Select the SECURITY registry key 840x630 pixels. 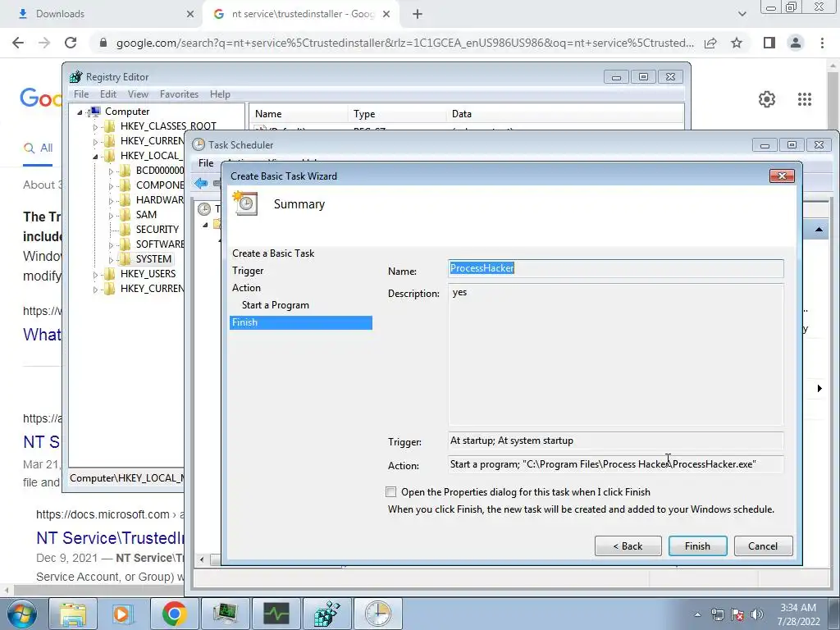click(x=157, y=230)
